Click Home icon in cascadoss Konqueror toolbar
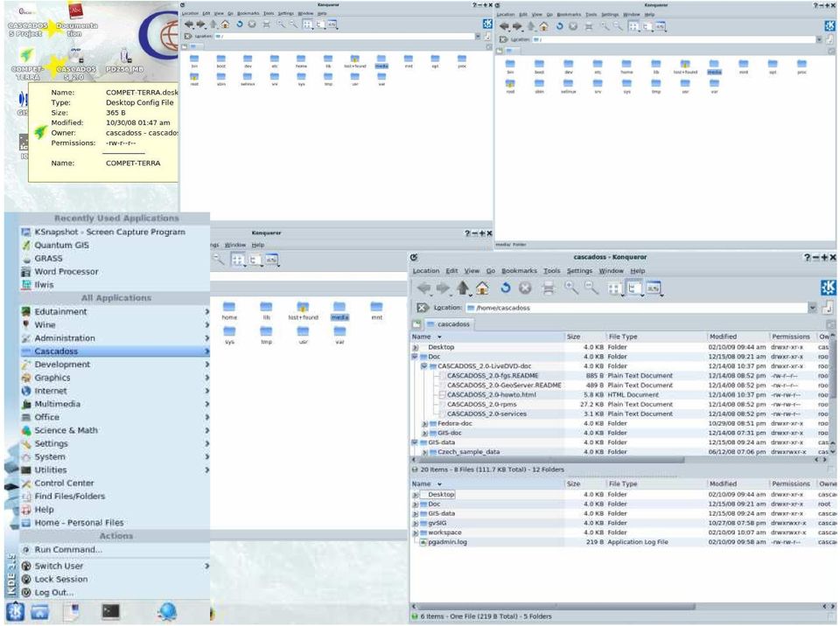The width and height of the screenshot is (840, 626). 482,289
